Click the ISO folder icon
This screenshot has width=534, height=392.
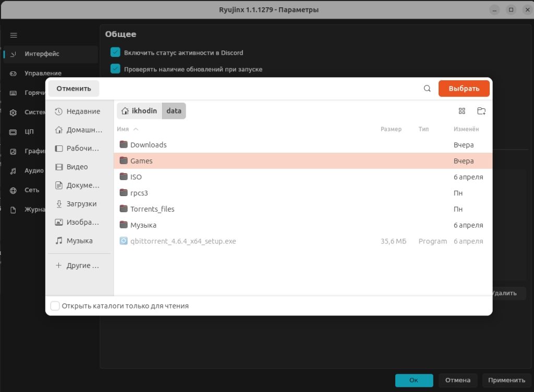123,176
